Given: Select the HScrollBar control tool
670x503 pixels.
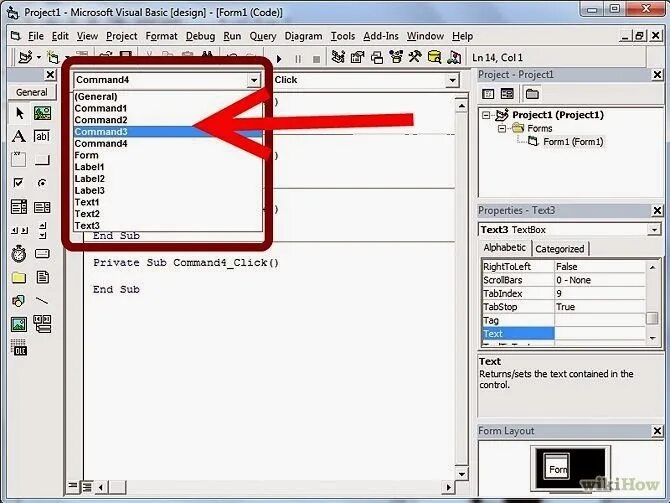Looking at the screenshot, I should [x=19, y=230].
